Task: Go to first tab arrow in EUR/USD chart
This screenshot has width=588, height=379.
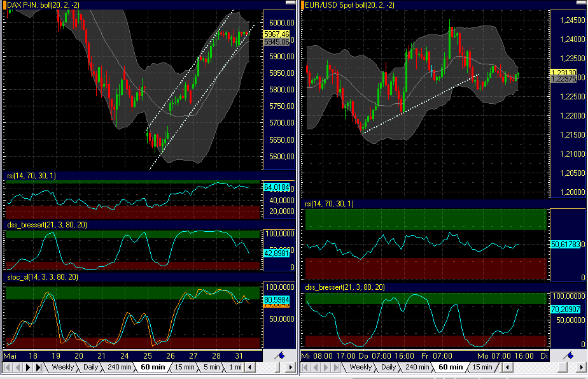Action: pos(305,368)
